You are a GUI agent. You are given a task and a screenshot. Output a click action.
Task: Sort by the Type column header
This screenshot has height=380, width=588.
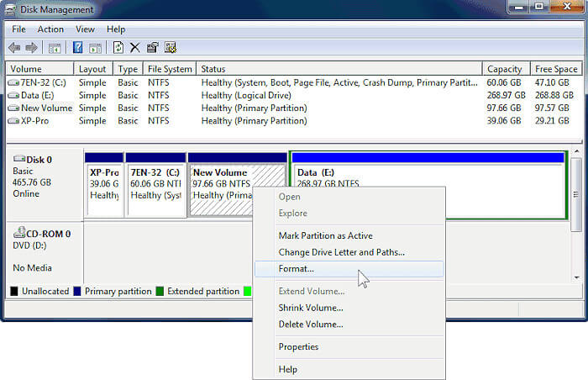(x=128, y=69)
